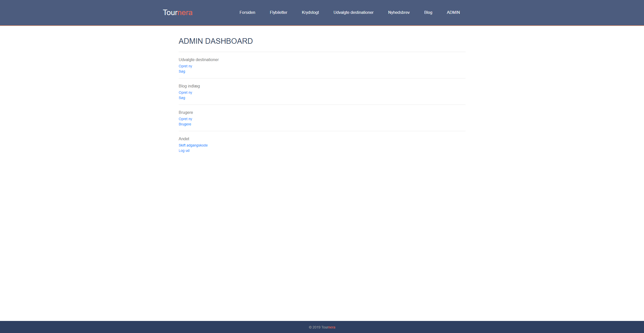644x333 pixels.
Task: Click Opret ny under Udvalgte destinationer
Action: pyautogui.click(x=185, y=66)
